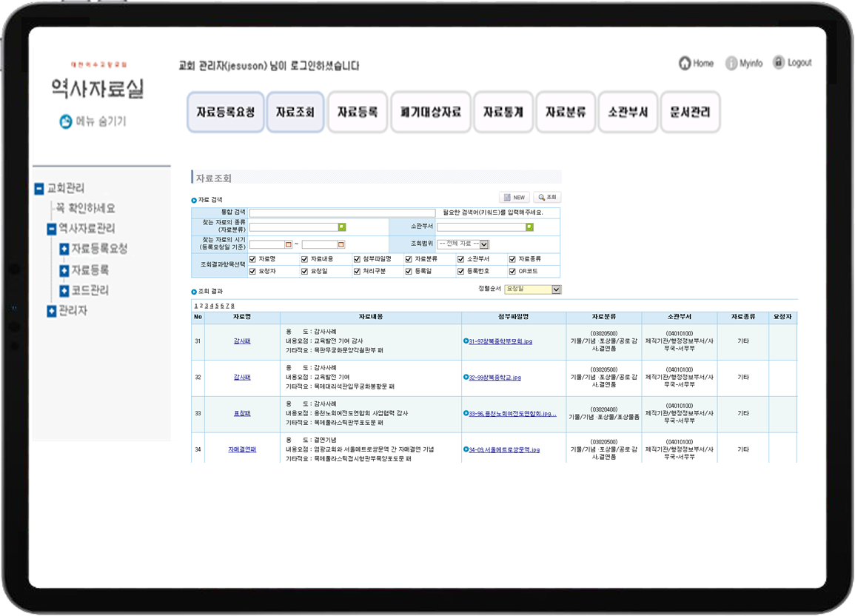Expand the 관리자 tree node
This screenshot has height=616, width=855.
click(x=51, y=311)
